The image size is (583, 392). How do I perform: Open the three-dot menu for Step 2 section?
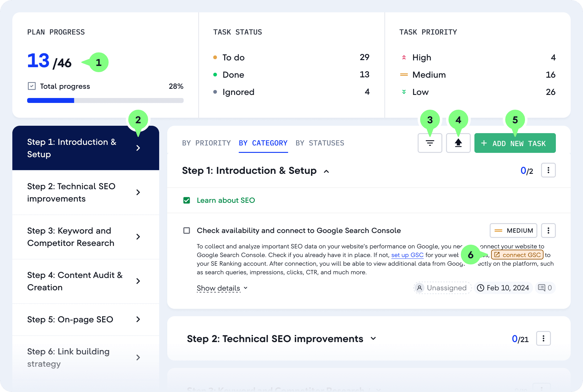point(543,338)
